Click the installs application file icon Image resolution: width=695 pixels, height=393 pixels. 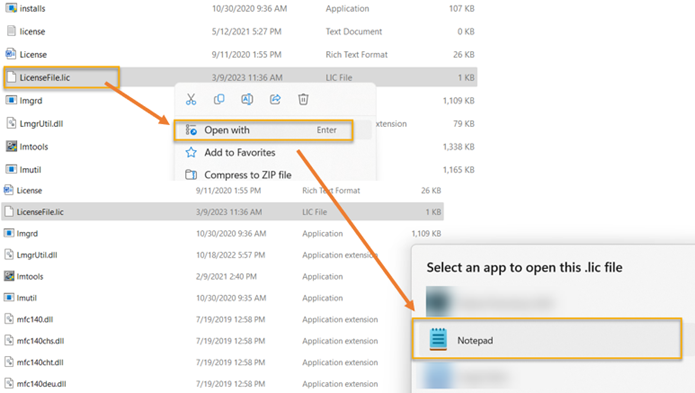click(x=11, y=8)
